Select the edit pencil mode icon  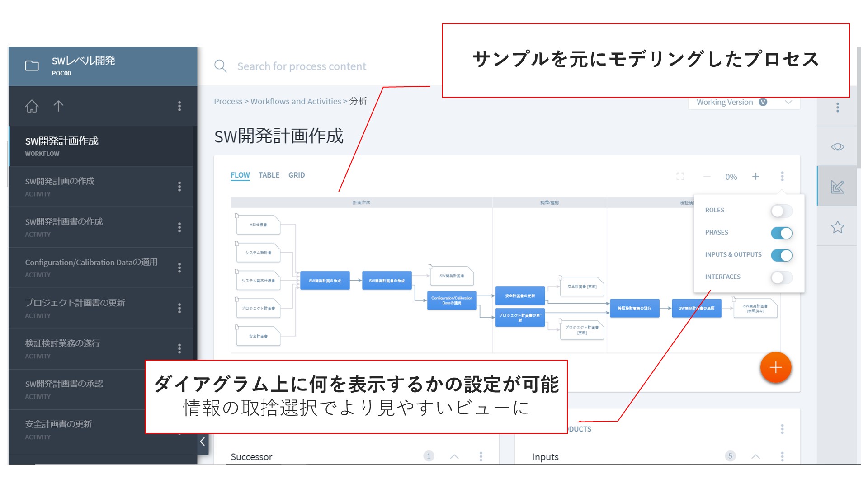837,187
